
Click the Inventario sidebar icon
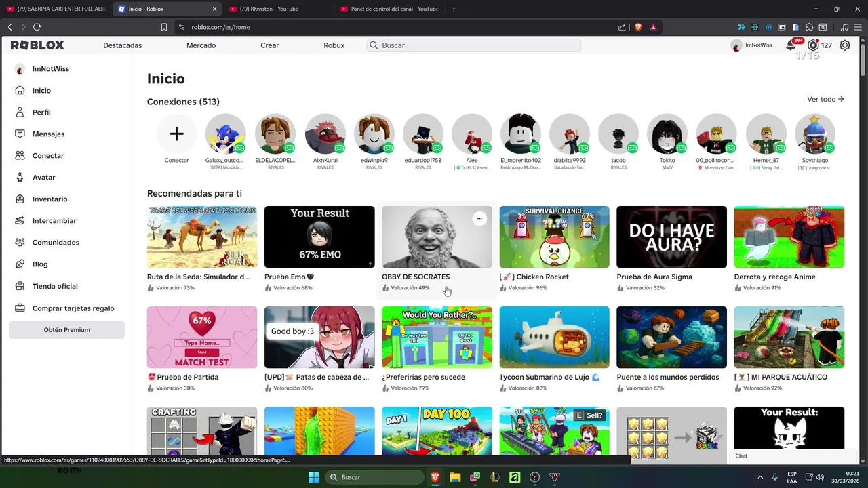click(x=20, y=199)
